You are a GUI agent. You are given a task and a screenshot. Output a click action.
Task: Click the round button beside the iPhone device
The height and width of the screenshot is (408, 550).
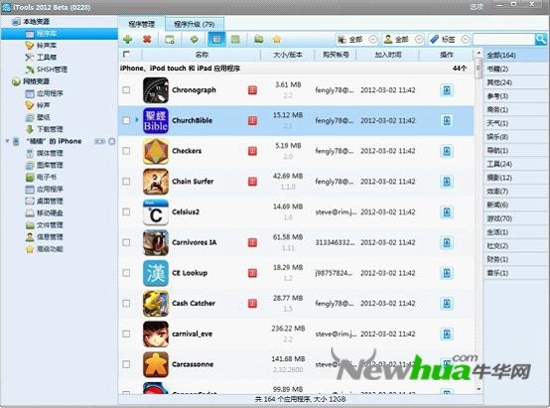click(112, 141)
